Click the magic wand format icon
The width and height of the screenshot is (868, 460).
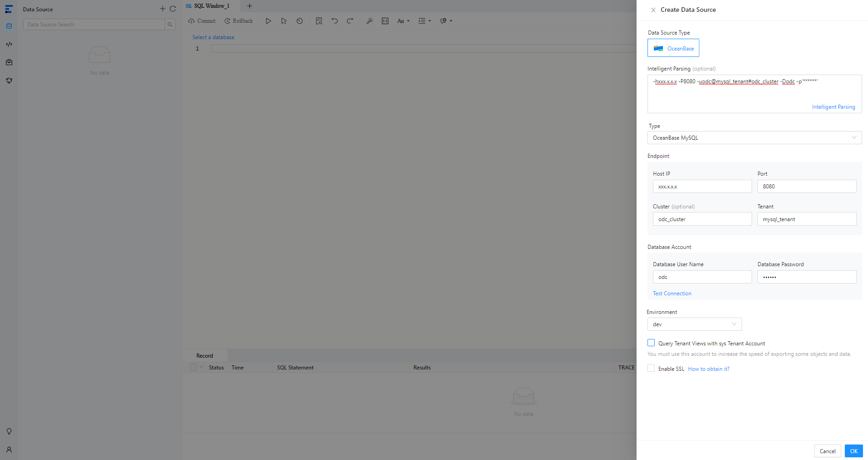pyautogui.click(x=370, y=21)
